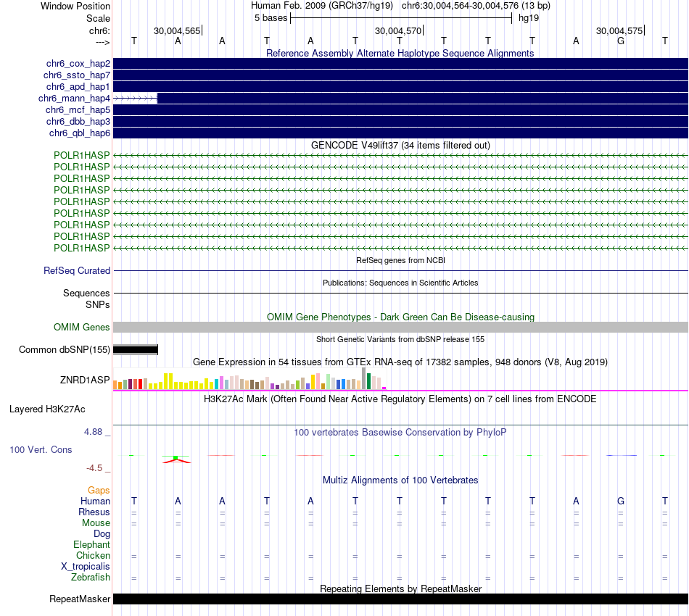Screen dimensions: 689x616
Task: Click the Layered H3K27Ac label
Action: (x=47, y=409)
